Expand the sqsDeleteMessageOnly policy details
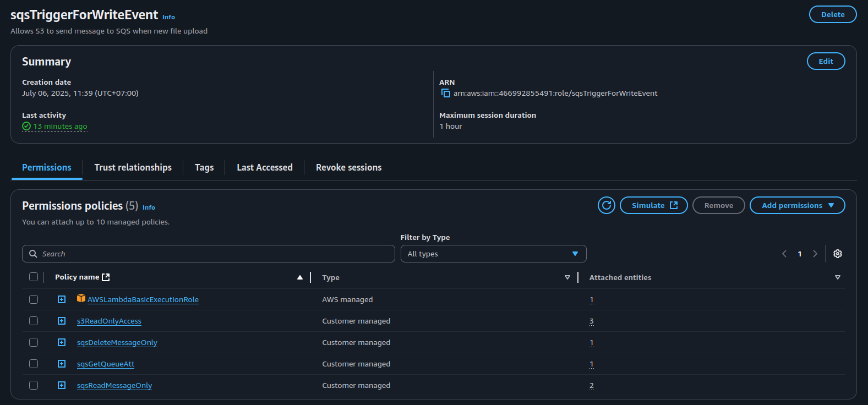The image size is (868, 405). point(62,342)
